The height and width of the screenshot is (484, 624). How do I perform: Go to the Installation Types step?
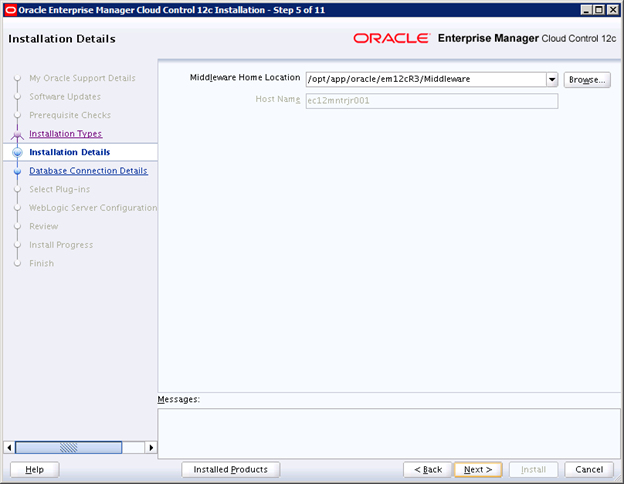[65, 134]
